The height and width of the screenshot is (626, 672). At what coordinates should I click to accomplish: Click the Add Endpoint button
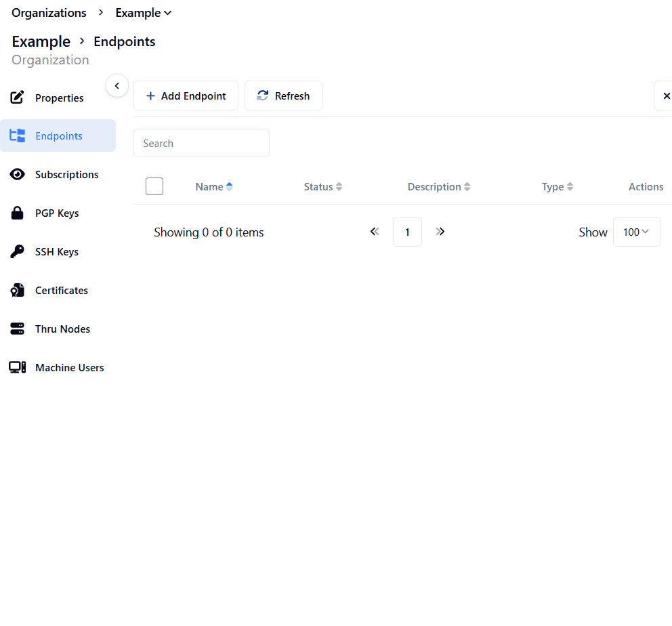(186, 96)
